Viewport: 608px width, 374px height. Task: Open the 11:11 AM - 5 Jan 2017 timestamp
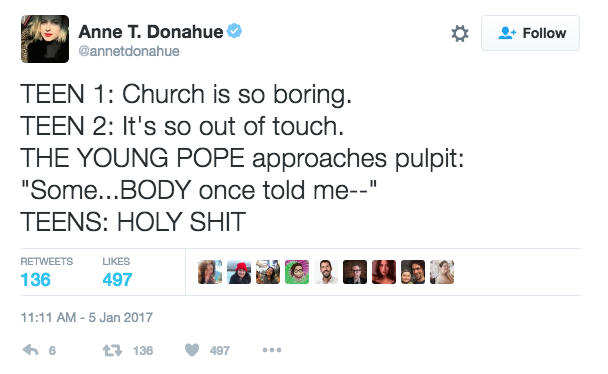87,317
